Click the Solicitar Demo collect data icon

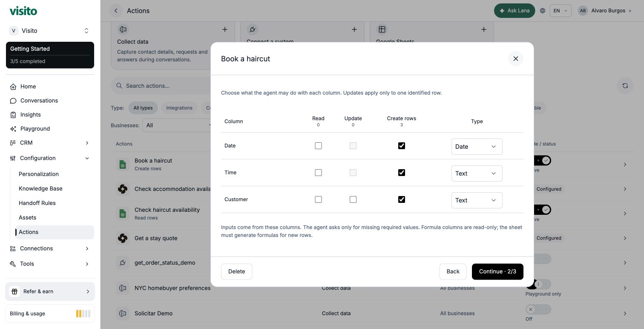(123, 313)
